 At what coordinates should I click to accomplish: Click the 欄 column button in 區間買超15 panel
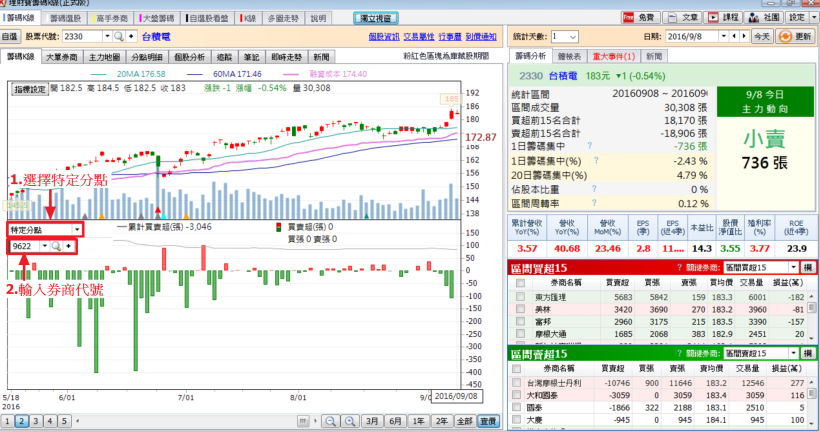(808, 268)
